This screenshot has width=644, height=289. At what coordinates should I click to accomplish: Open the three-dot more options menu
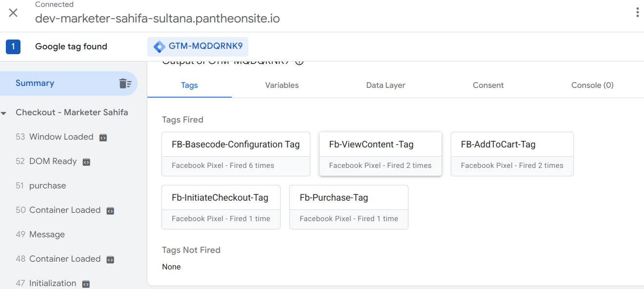coord(637,13)
